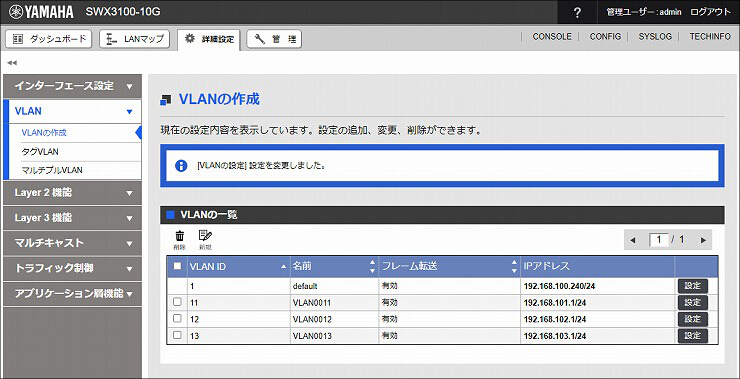Image resolution: width=740 pixels, height=379 pixels.
Task: Click the Yamaha logo
Action: (x=41, y=12)
